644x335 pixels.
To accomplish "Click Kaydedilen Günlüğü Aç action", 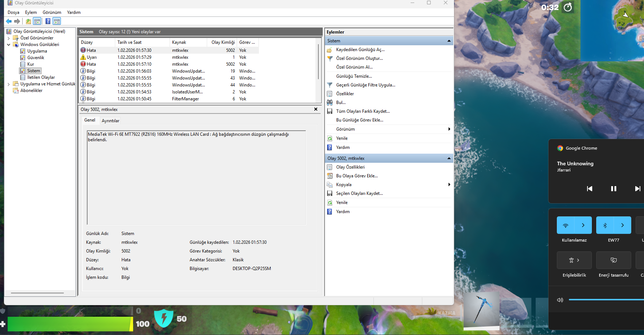I will pos(360,50).
